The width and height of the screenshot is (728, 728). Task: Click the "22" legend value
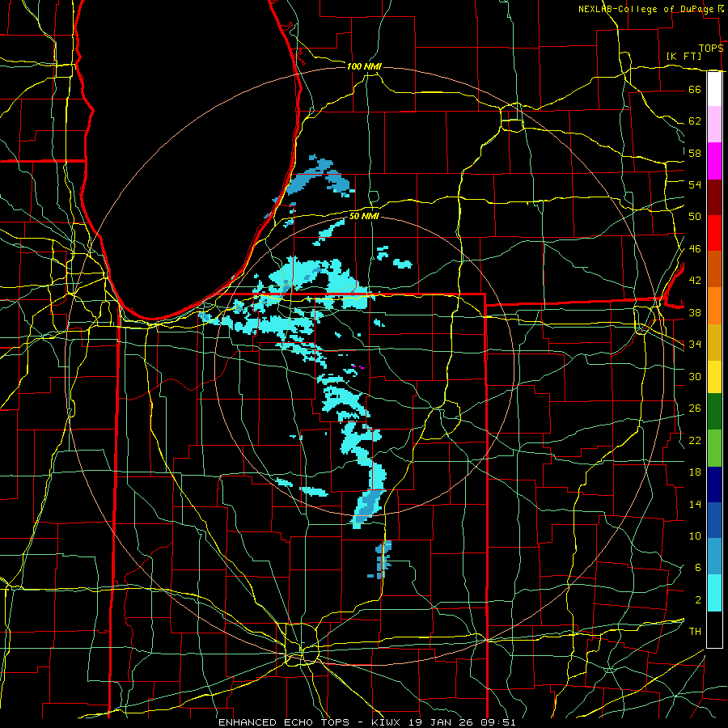click(695, 440)
